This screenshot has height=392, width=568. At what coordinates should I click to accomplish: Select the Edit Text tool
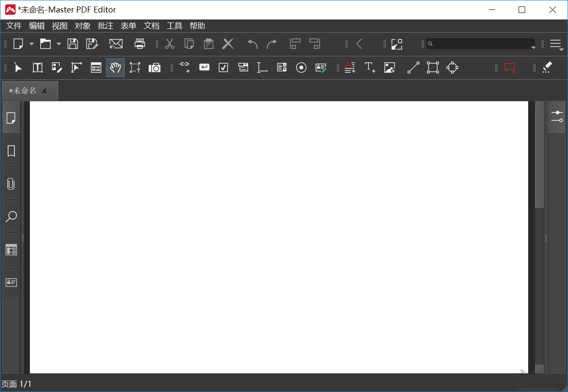38,67
